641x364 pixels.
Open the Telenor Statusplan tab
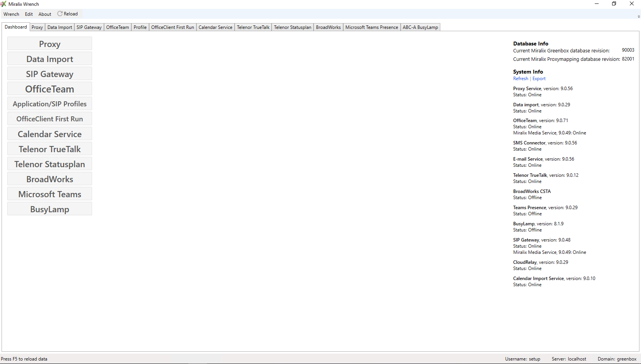[x=292, y=27]
